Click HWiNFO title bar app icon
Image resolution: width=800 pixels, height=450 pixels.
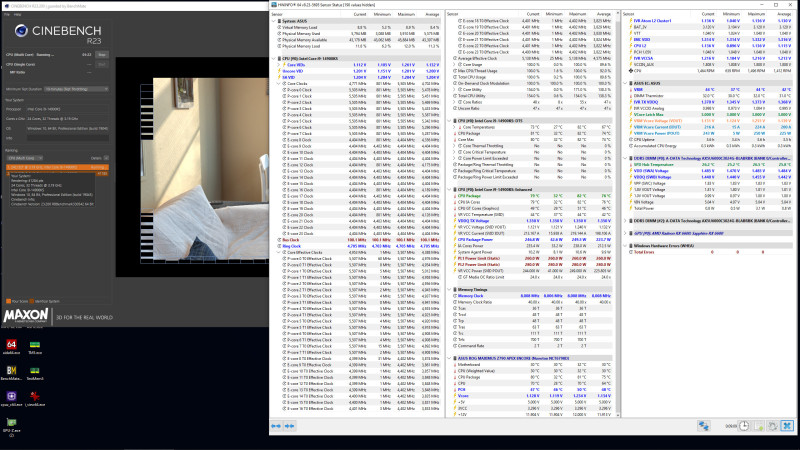(274, 4)
